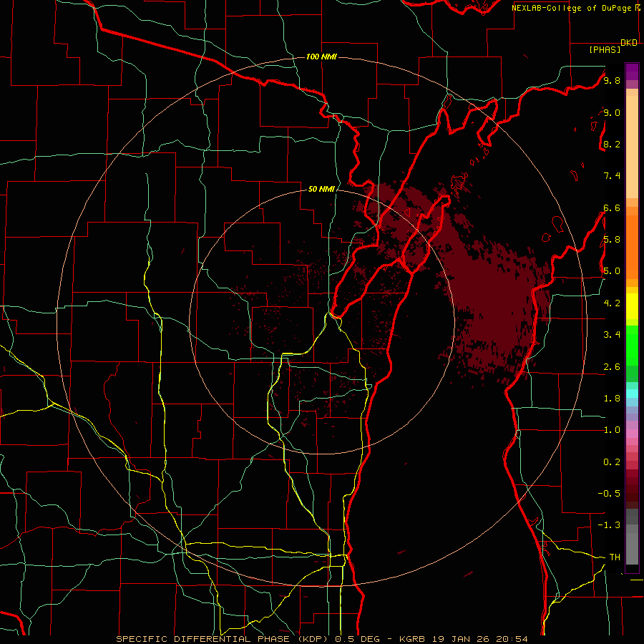644x644 pixels.
Task: Pick the cyan band of the color scale
Action: (x=632, y=394)
